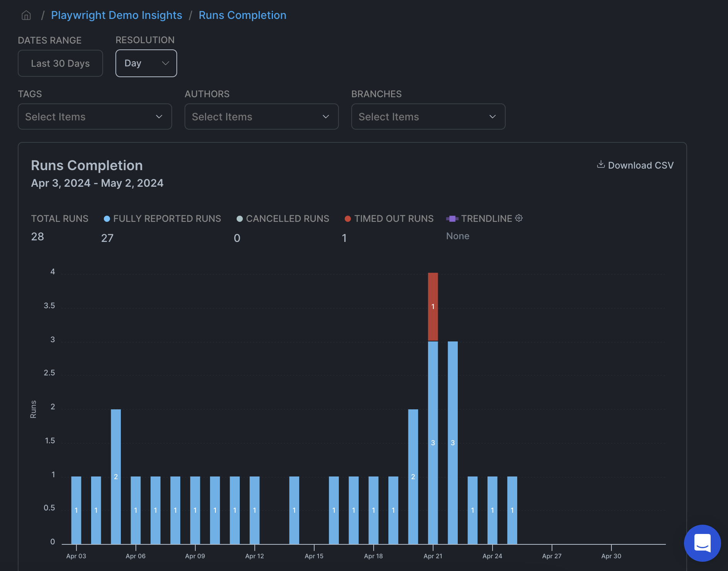Click Download CSV
Image resolution: width=728 pixels, height=571 pixels.
(640, 165)
